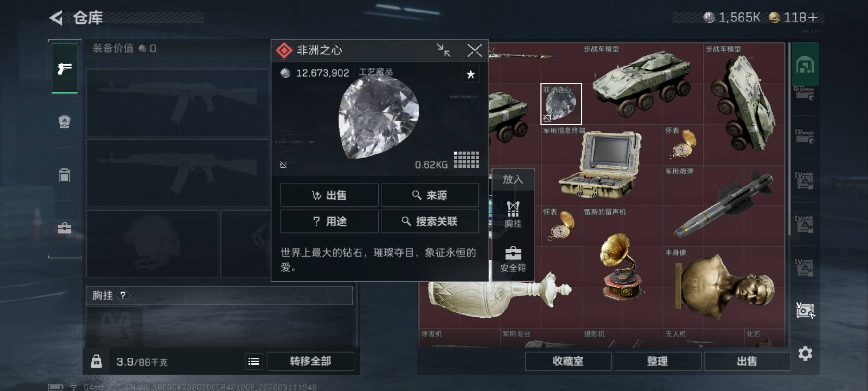Click the 出售 button in item panel
This screenshot has width=868, height=391.
(329, 195)
